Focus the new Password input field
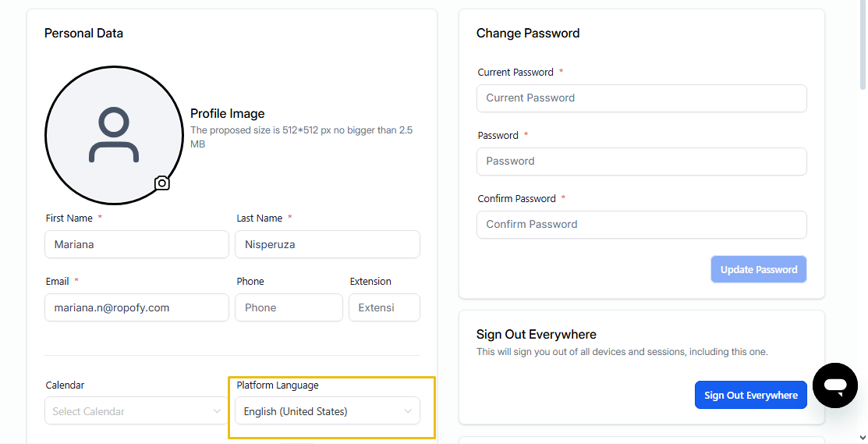This screenshot has height=444, width=868. [642, 161]
